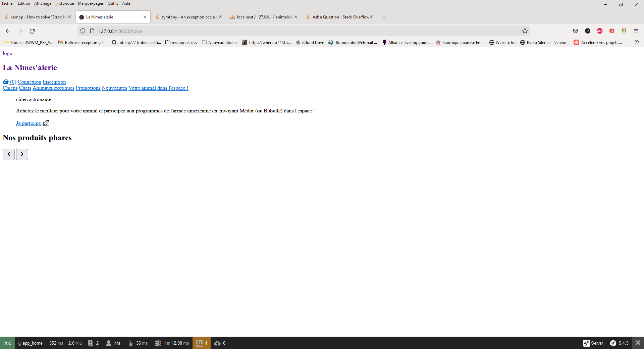This screenshot has width=644, height=349.
Task: Open the shopping basket (0) link
Action: coord(9,82)
